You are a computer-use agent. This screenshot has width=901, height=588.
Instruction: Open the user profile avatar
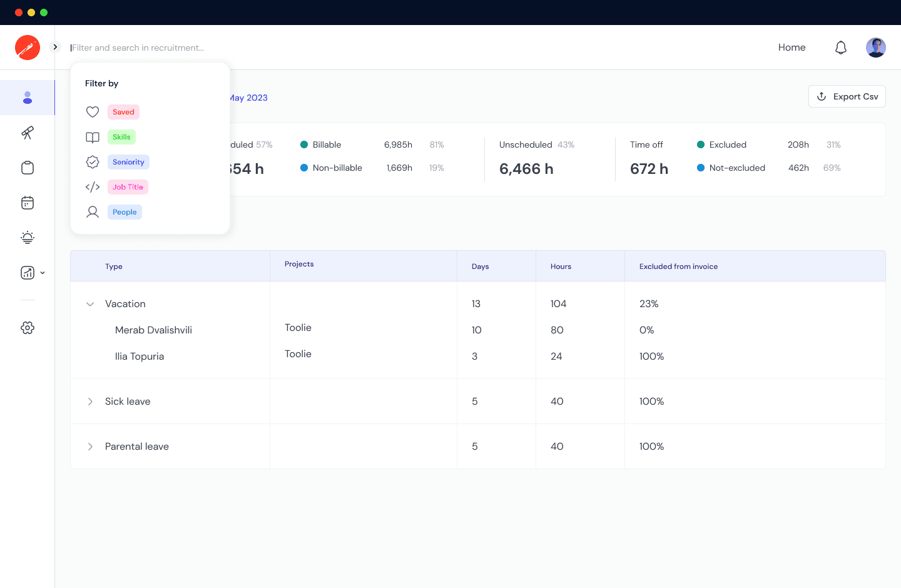point(875,48)
